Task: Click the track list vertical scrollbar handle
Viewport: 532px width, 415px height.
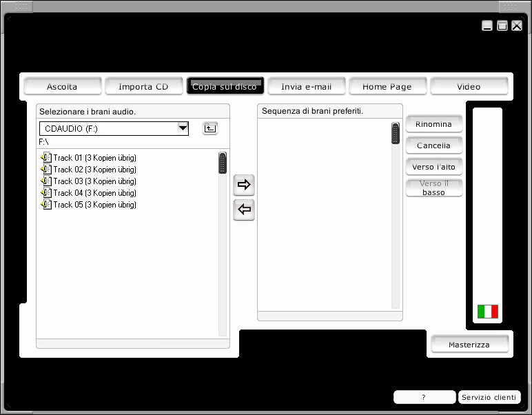Action: 223,163
